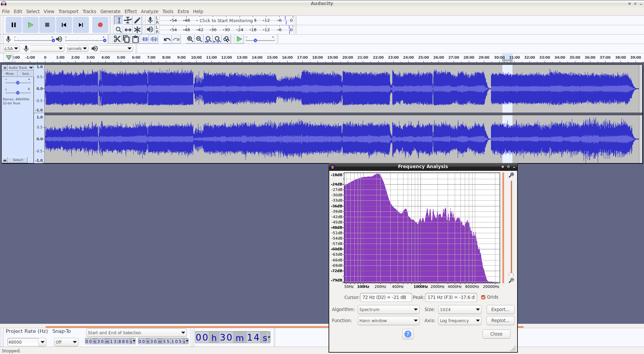The image size is (644, 354).
Task: Click the Fit Project to Width icon
Action: click(x=217, y=39)
